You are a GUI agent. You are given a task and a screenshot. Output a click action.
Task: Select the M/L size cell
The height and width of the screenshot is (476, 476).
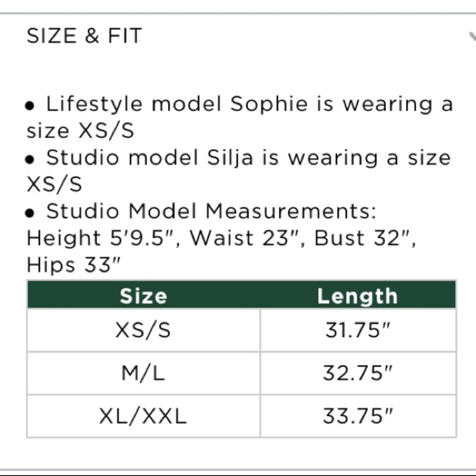[143, 373]
